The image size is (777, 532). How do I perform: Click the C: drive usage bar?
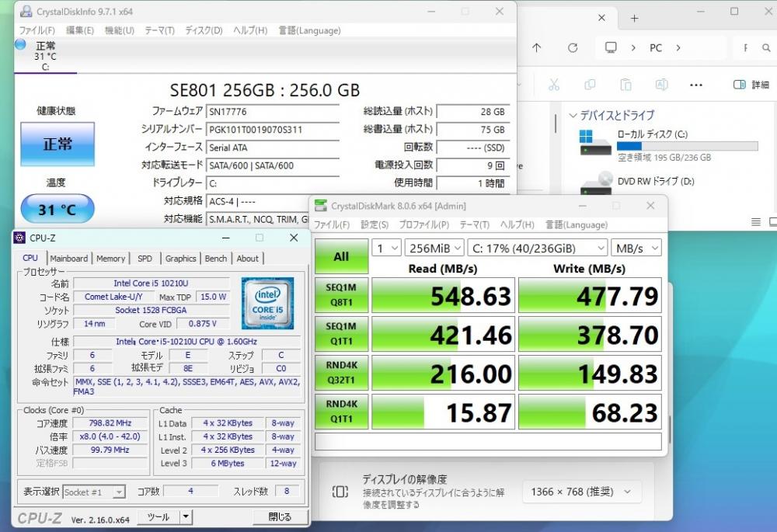tap(688, 146)
